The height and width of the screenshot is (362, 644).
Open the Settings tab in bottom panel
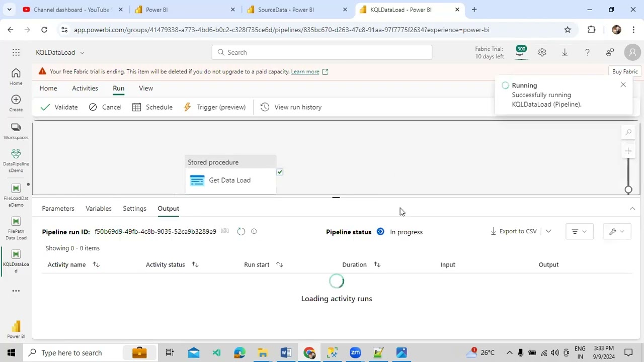pos(135,208)
